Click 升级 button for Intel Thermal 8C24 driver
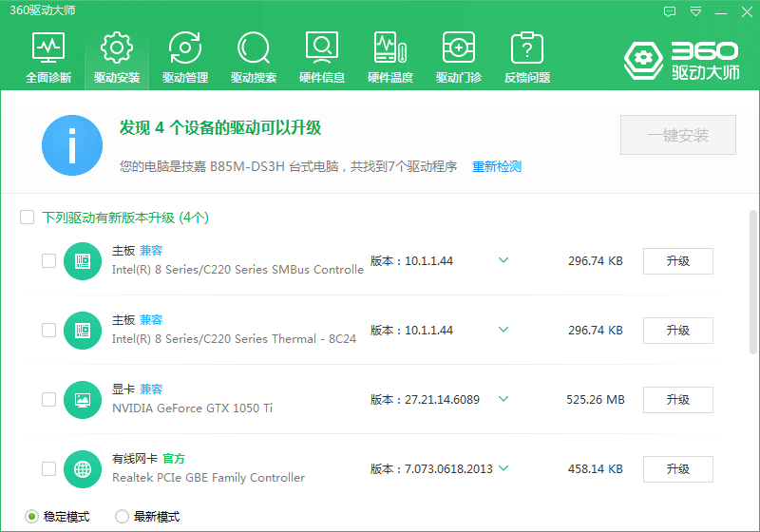Viewport: 760px width, 532px height. tap(677, 331)
